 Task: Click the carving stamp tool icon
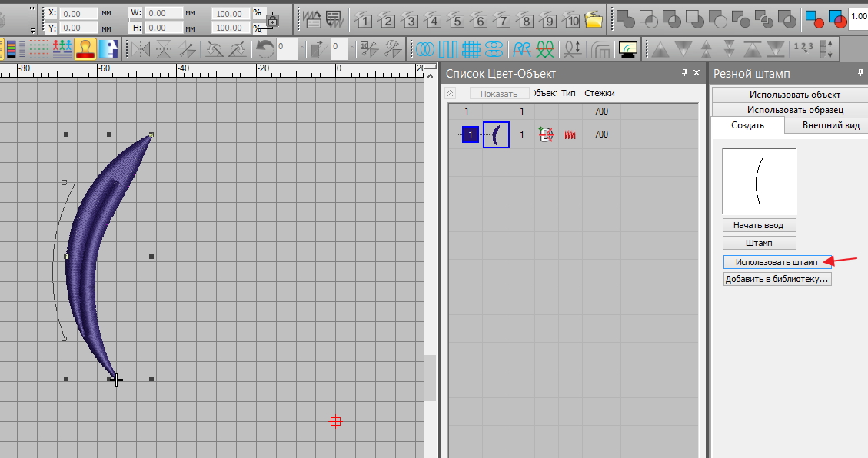point(85,50)
